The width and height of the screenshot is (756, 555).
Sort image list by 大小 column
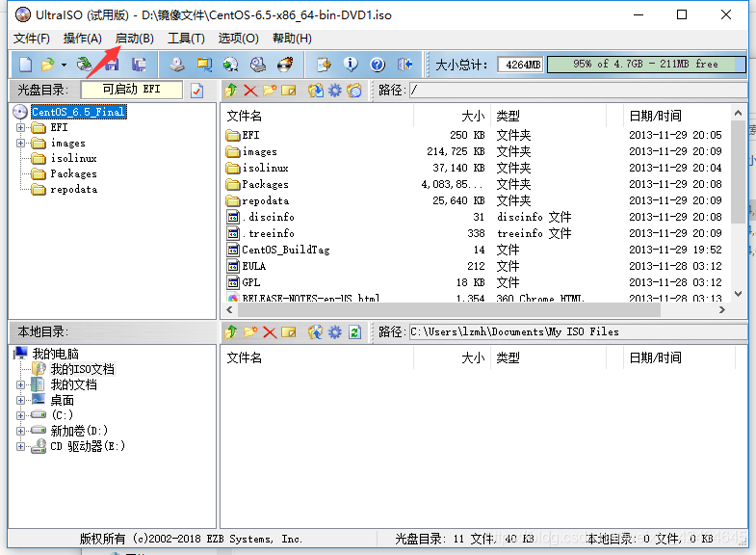pyautogui.click(x=453, y=116)
